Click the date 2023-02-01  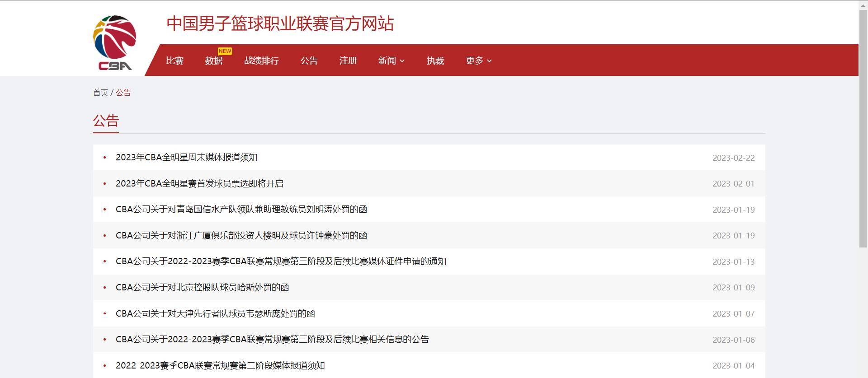point(734,184)
